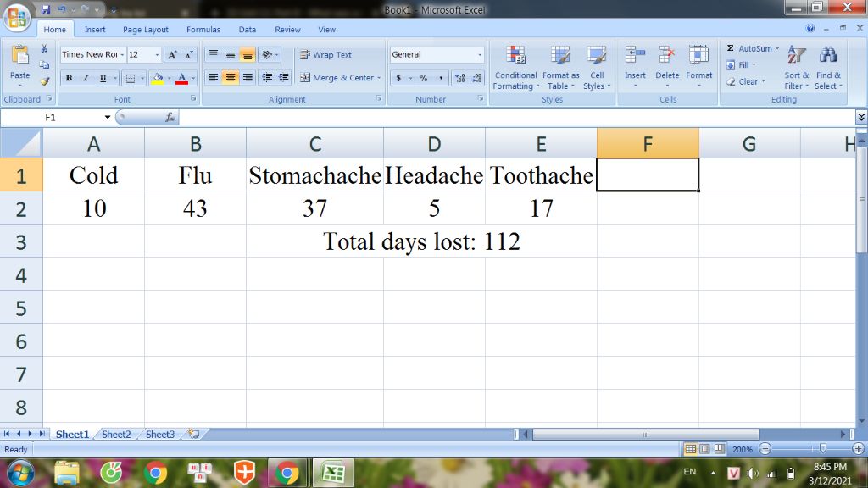Expand the Name Box dropdown arrow
This screenshot has height=488, width=868.
(x=108, y=117)
